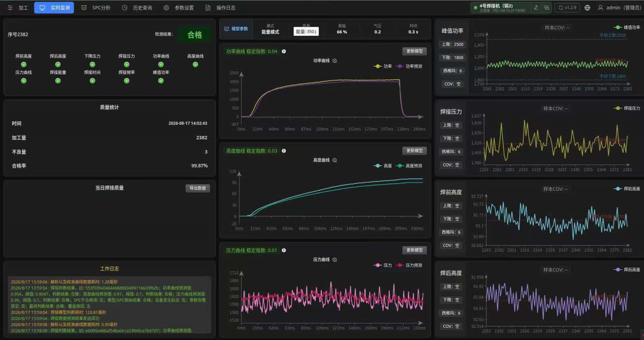
Task: Click the 焊前高度 西格玛: 6 field
Action: click(451, 232)
